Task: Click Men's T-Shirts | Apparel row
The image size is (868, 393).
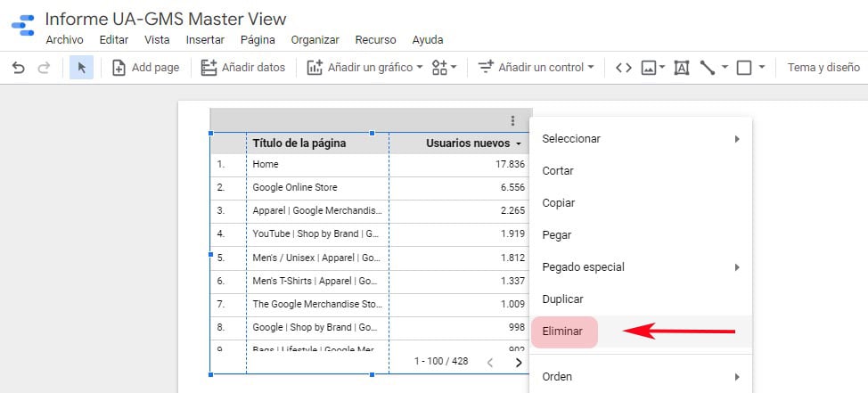Action: [x=370, y=282]
